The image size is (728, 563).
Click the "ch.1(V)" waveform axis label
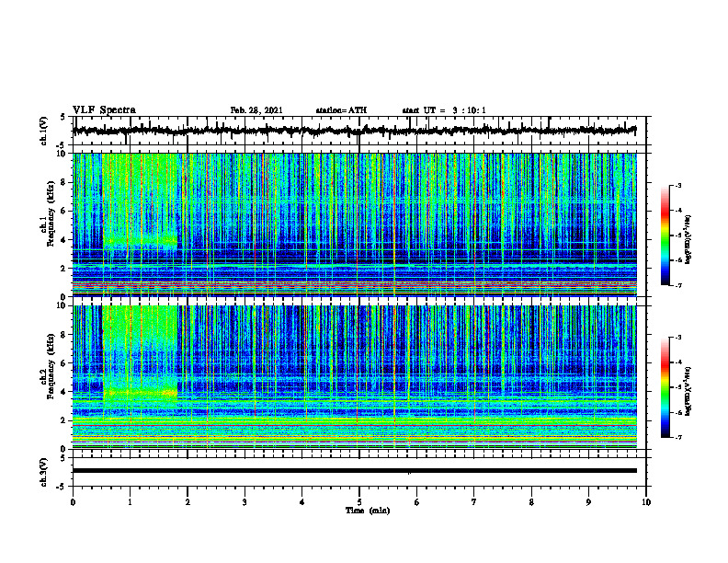(x=43, y=131)
